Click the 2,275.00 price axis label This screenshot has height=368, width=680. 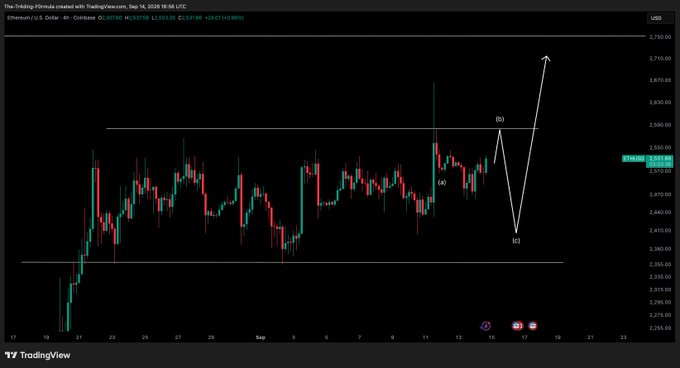(x=660, y=315)
